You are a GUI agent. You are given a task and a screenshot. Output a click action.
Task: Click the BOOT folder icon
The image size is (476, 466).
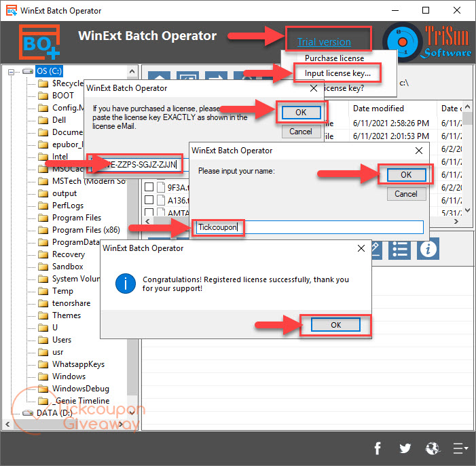[x=43, y=96]
